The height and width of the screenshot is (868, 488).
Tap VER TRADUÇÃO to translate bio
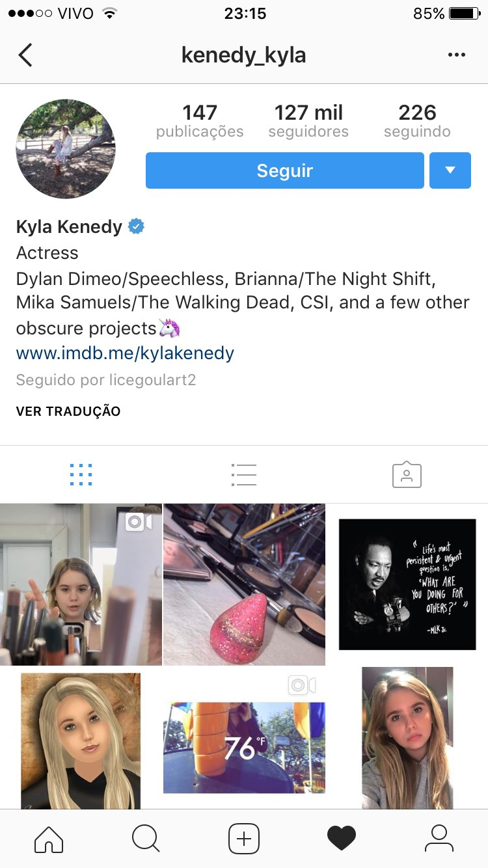[68, 411]
